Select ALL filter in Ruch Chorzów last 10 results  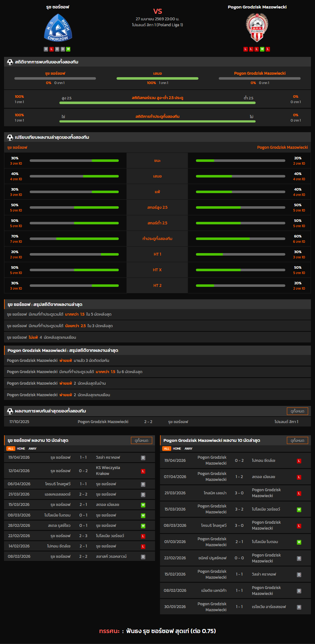11,449
